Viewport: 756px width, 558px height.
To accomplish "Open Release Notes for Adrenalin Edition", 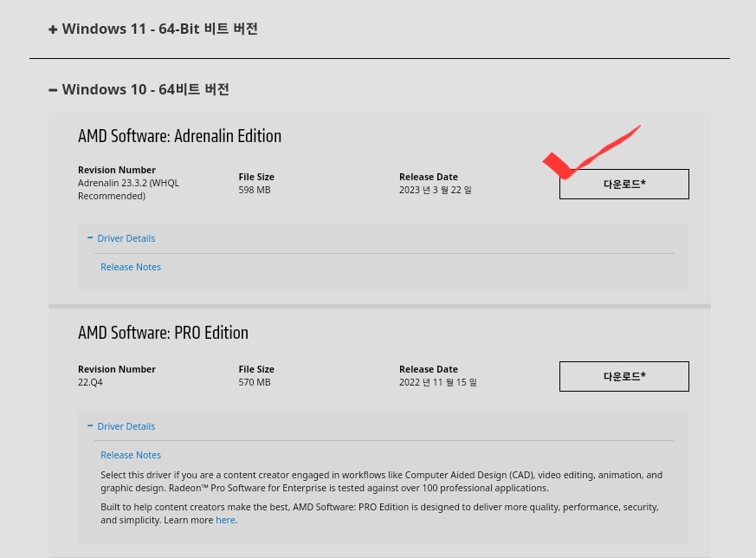I will [131, 267].
